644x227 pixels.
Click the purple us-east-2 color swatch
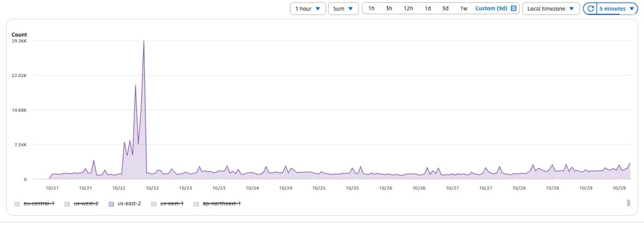[111, 204]
